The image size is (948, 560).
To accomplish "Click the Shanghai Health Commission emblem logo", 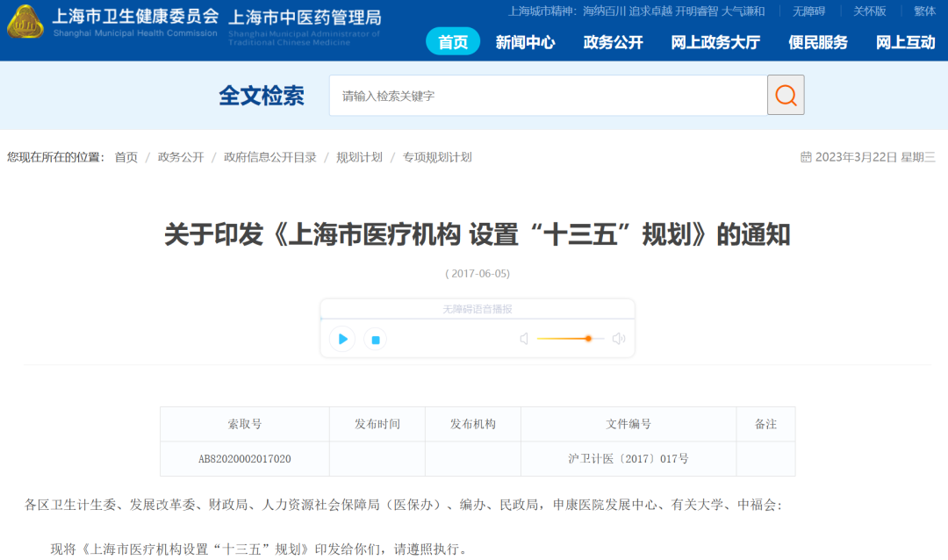I will [x=25, y=23].
